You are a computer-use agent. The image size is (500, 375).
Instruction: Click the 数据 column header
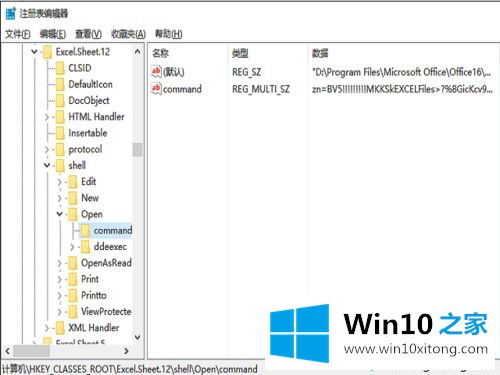coord(320,53)
